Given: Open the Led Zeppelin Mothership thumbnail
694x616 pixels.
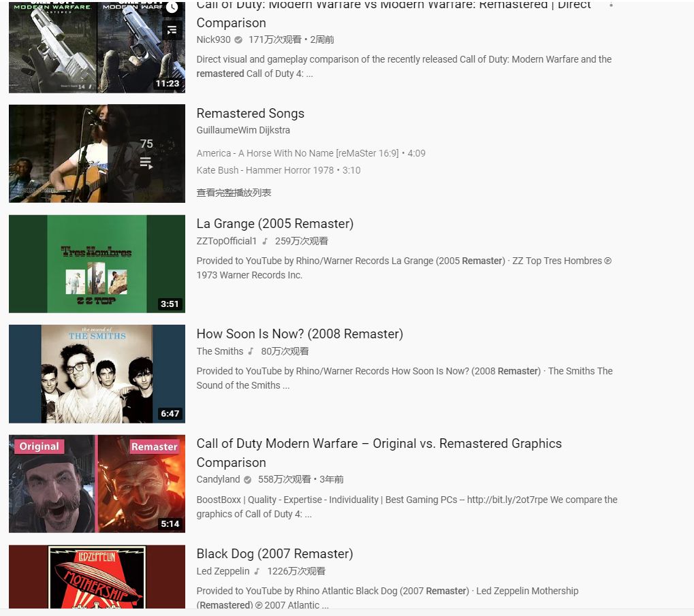Looking at the screenshot, I should point(97,577).
